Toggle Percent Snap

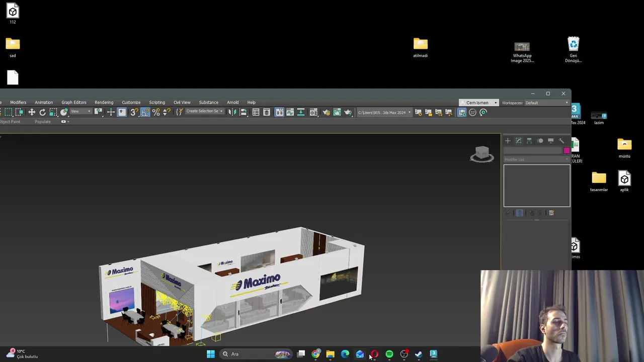click(x=156, y=112)
